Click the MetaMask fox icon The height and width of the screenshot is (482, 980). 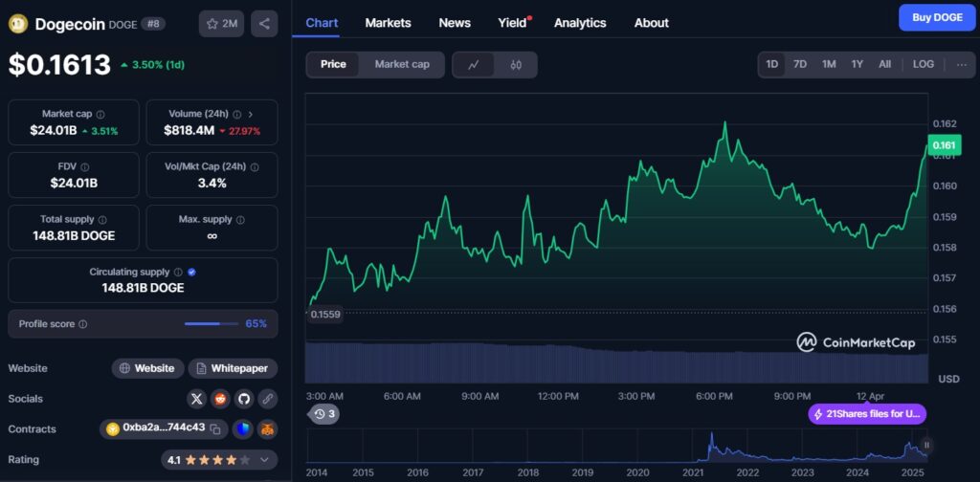(268, 429)
